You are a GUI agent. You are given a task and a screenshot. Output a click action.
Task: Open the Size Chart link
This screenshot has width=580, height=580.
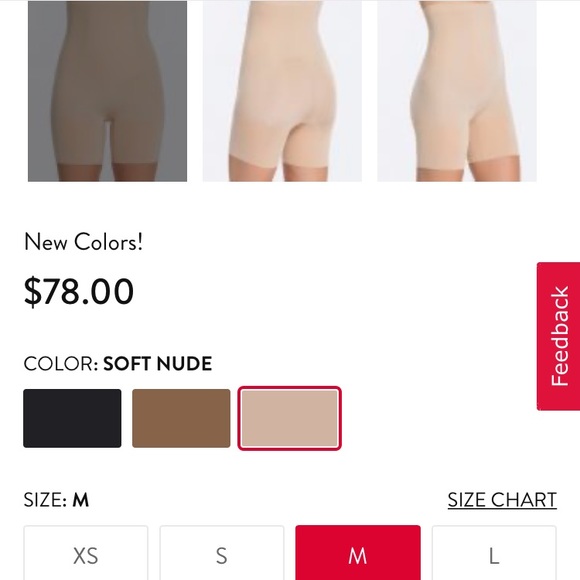502,500
